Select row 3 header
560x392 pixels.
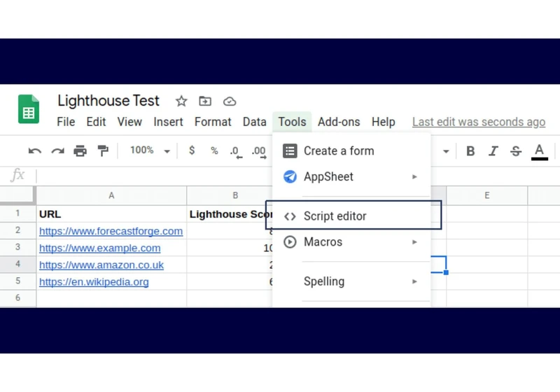pyautogui.click(x=17, y=247)
